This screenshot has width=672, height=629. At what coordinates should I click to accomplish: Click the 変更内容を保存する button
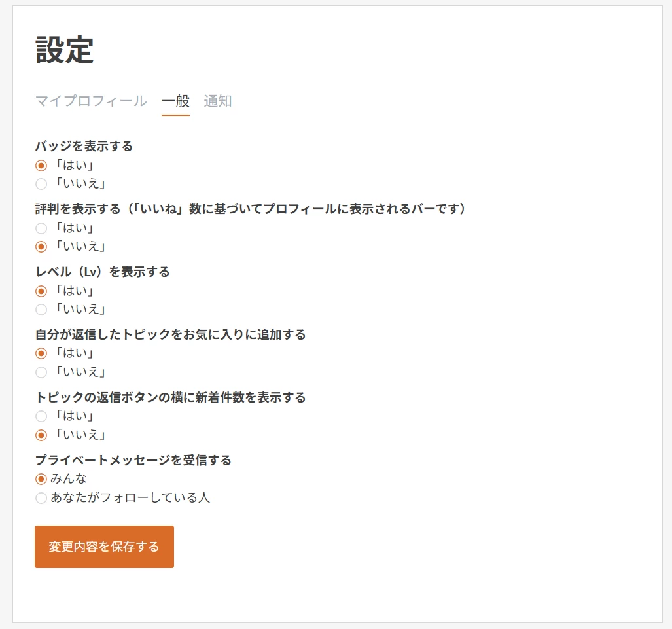coord(104,547)
